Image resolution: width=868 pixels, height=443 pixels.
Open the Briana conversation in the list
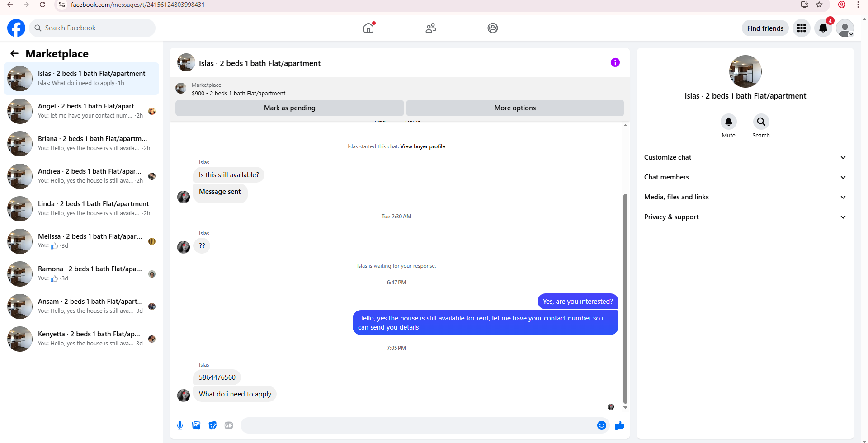click(x=81, y=144)
